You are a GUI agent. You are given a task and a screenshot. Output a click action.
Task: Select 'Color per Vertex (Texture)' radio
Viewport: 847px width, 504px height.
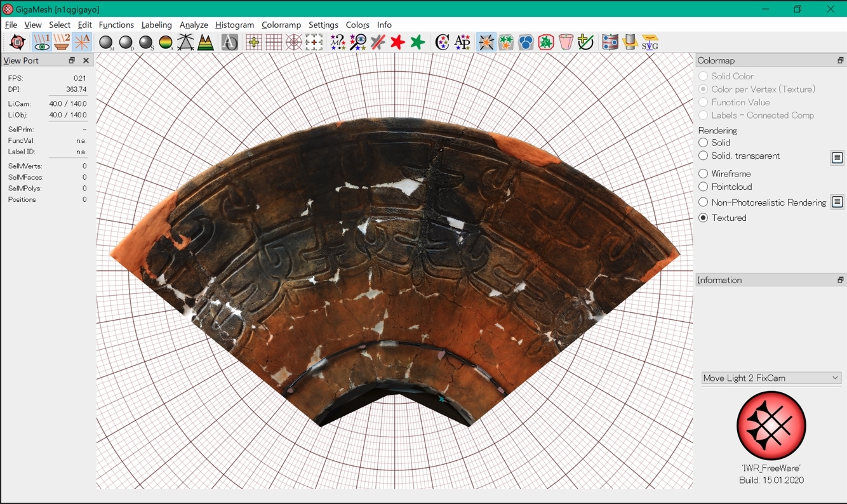tap(704, 90)
